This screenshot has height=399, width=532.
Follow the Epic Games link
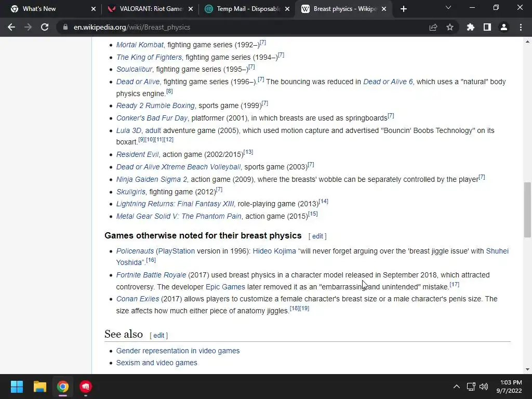(x=225, y=287)
